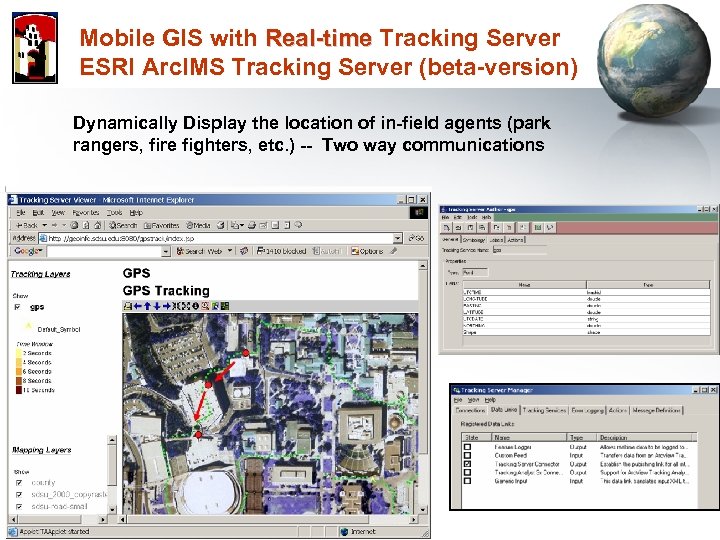Screen dimensions: 720x540
Task: Click the Name column header in Manager table
Action: [529, 438]
